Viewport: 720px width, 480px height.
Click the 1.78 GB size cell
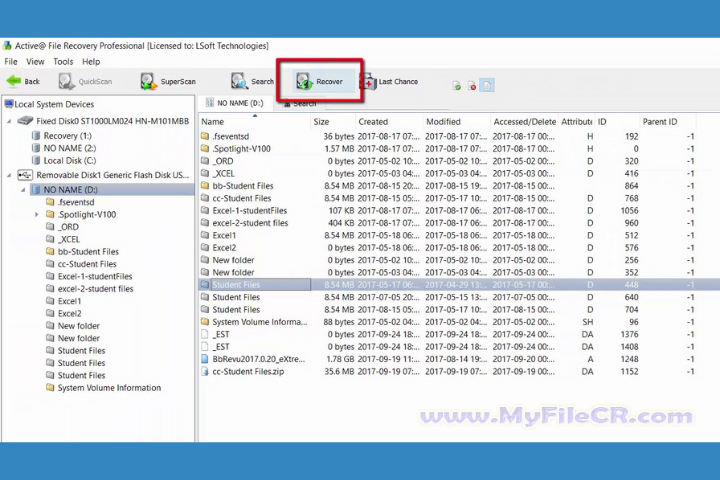click(x=340, y=359)
